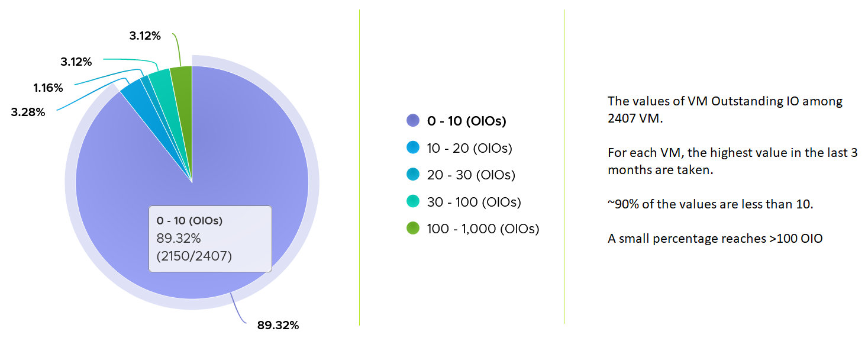
Task: Toggle the 30 - 100 (OIOs) legend label
Action: tap(474, 202)
